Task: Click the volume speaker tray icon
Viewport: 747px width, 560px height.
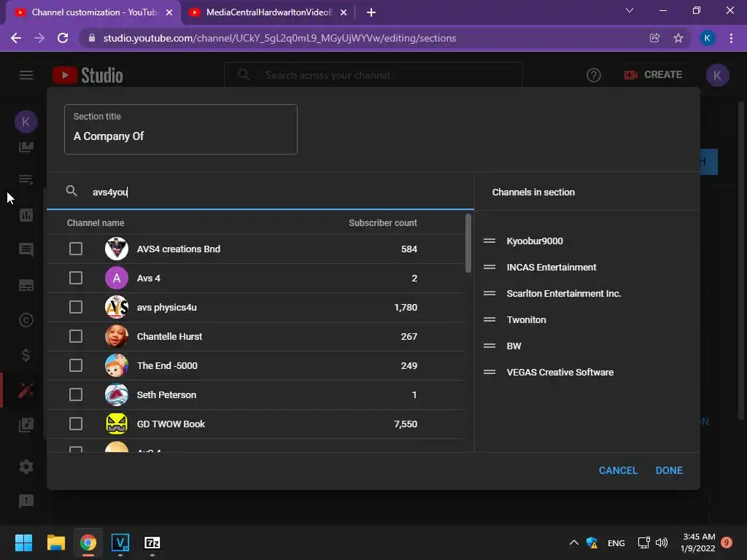Action: pyautogui.click(x=662, y=542)
